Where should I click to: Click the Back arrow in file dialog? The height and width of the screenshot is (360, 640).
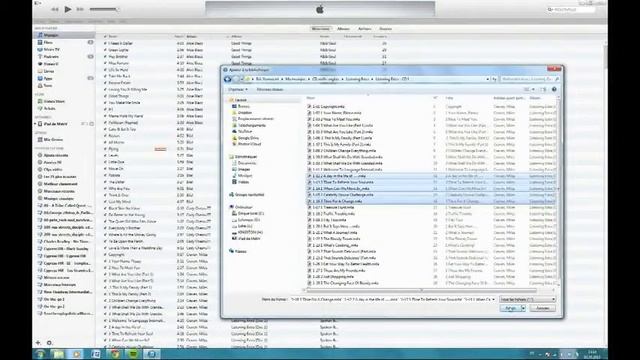[228, 79]
